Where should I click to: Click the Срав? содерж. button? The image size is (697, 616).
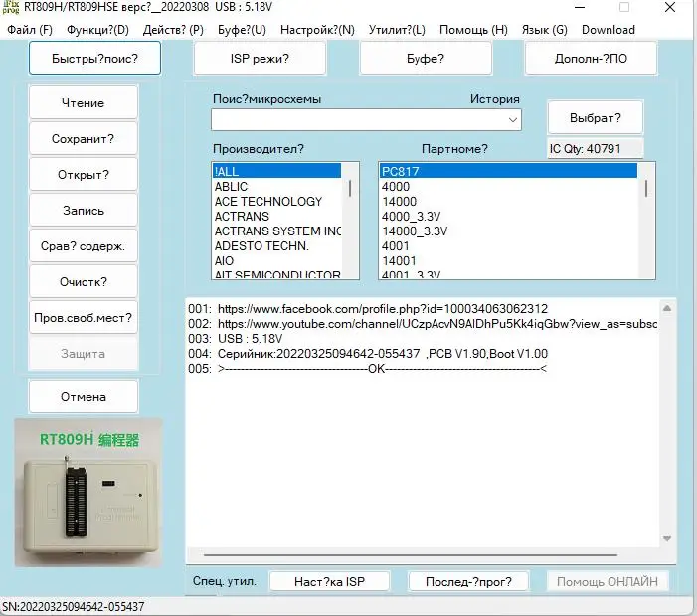[84, 245]
